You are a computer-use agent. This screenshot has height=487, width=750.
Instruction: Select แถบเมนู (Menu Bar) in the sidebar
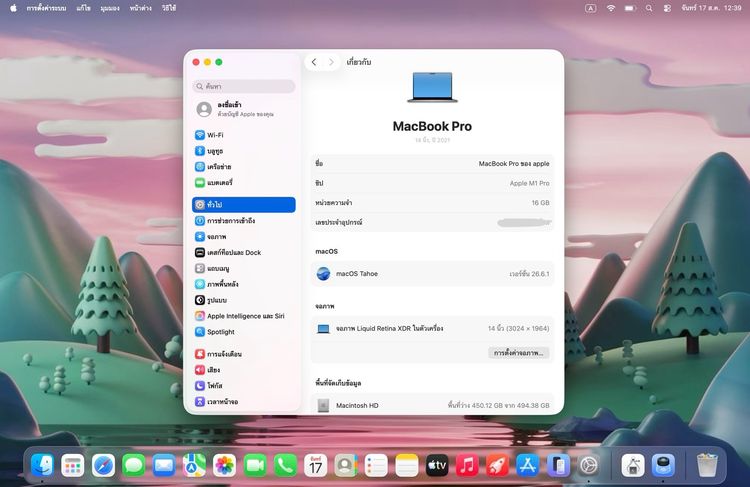(243, 268)
